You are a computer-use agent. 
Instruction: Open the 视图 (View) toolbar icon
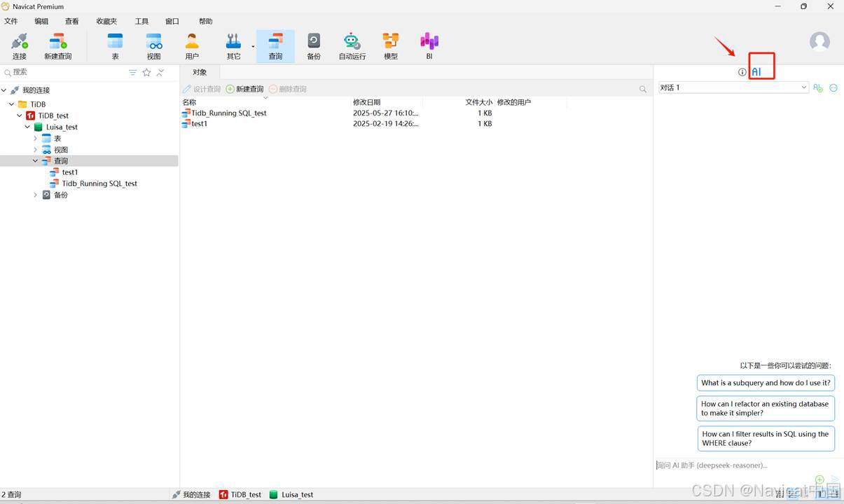click(153, 46)
